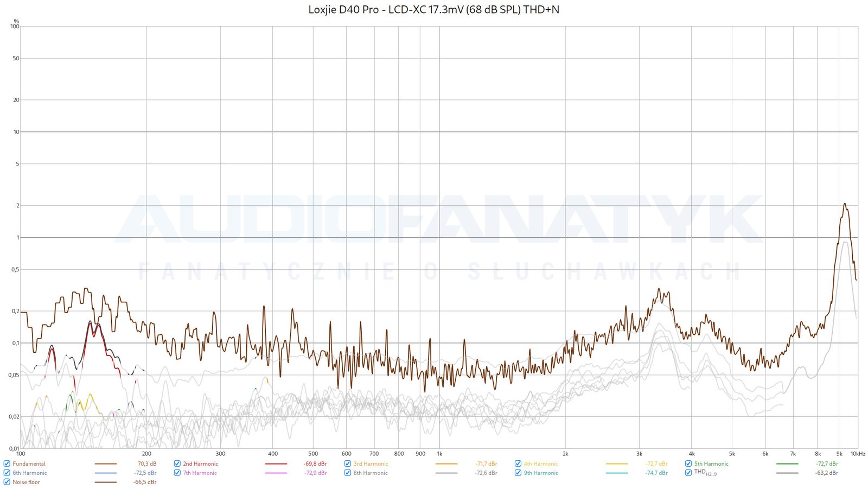Click the red 2nd Harmonic line swatch
This screenshot has height=489, width=868.
click(276, 464)
